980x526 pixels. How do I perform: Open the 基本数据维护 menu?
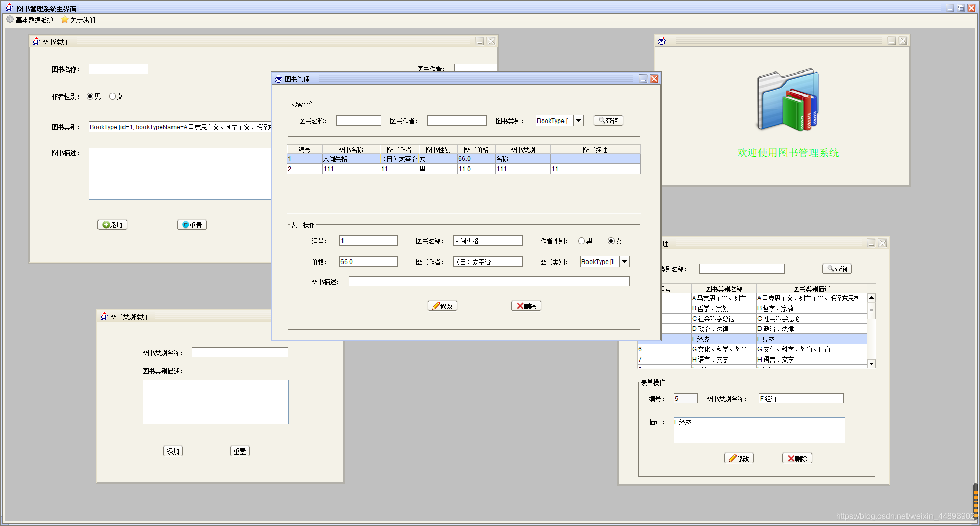coord(30,20)
